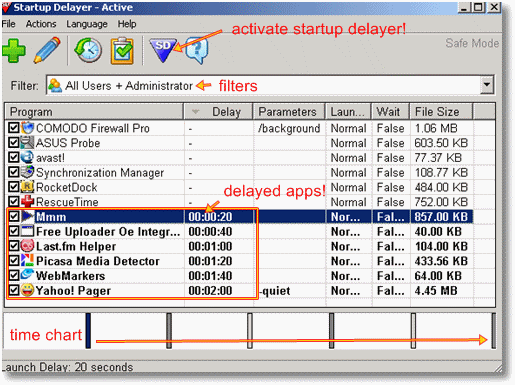Toggle the Mmm row checkbox
Viewport: 515px width, 385px height.
14,216
